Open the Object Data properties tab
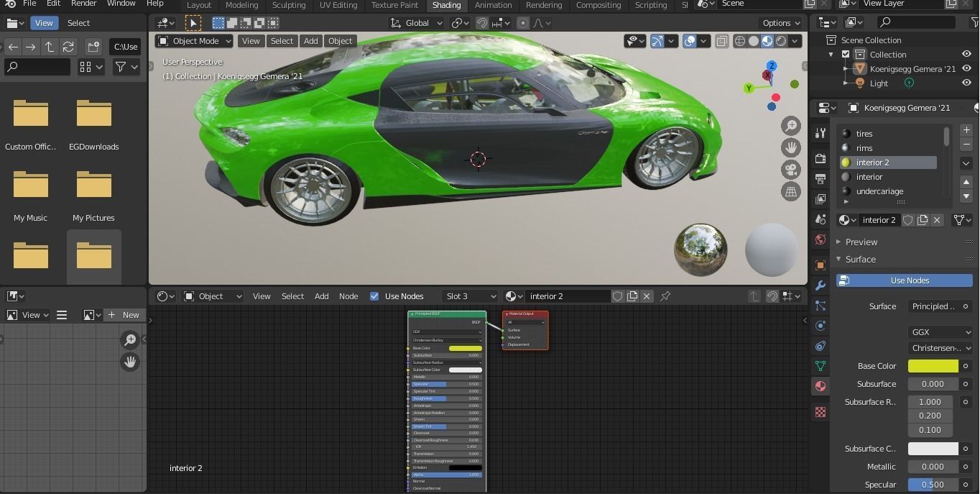 [820, 366]
